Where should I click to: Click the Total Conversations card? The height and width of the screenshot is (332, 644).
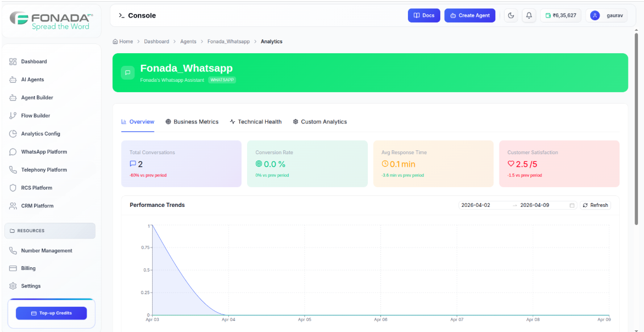pyautogui.click(x=181, y=164)
